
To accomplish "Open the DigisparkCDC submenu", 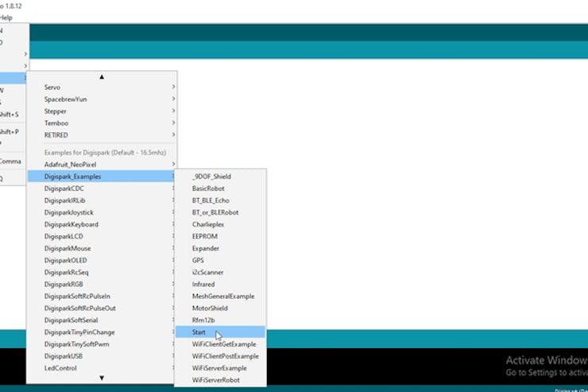I will 102,188.
